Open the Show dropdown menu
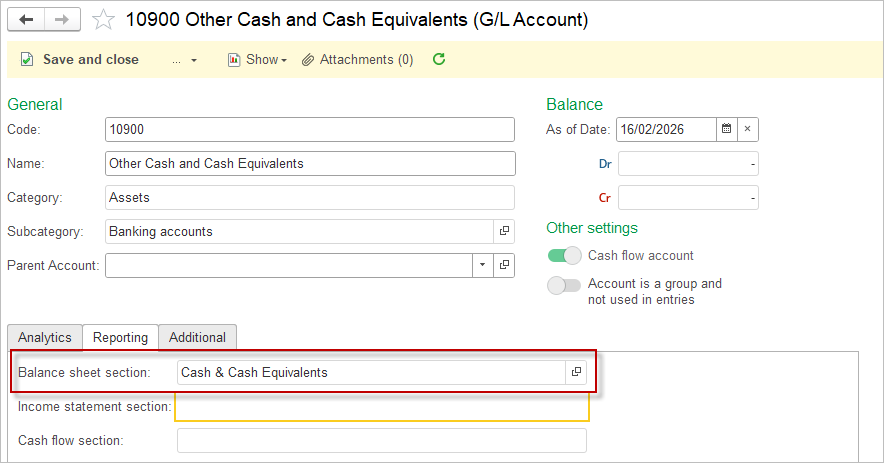884x463 pixels. click(258, 60)
